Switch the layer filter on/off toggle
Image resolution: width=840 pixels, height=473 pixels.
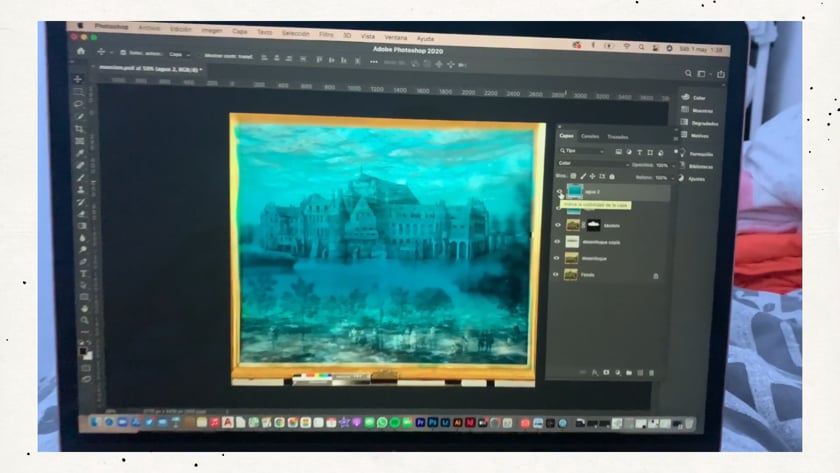(676, 152)
